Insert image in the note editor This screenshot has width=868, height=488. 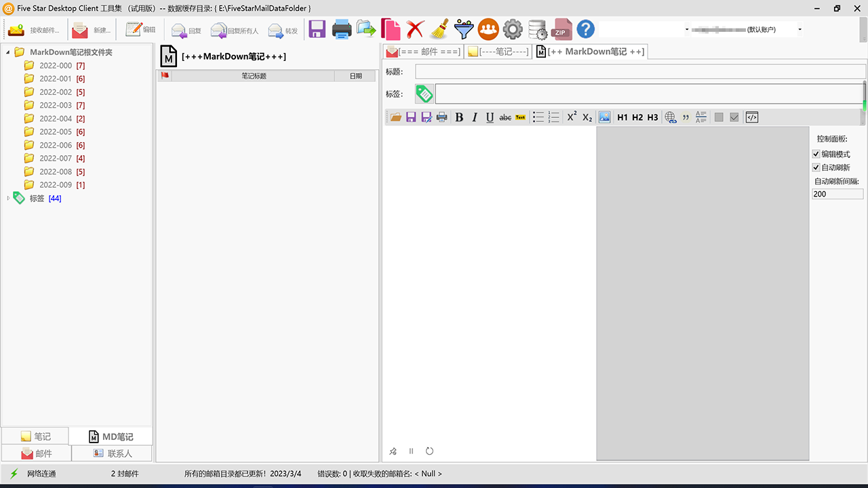[x=604, y=117]
